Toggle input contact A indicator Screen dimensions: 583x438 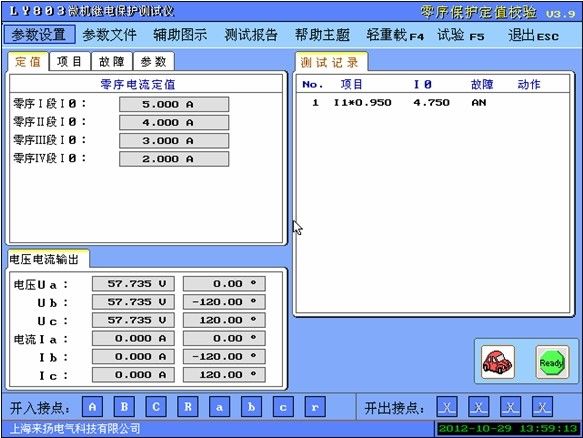(93, 407)
